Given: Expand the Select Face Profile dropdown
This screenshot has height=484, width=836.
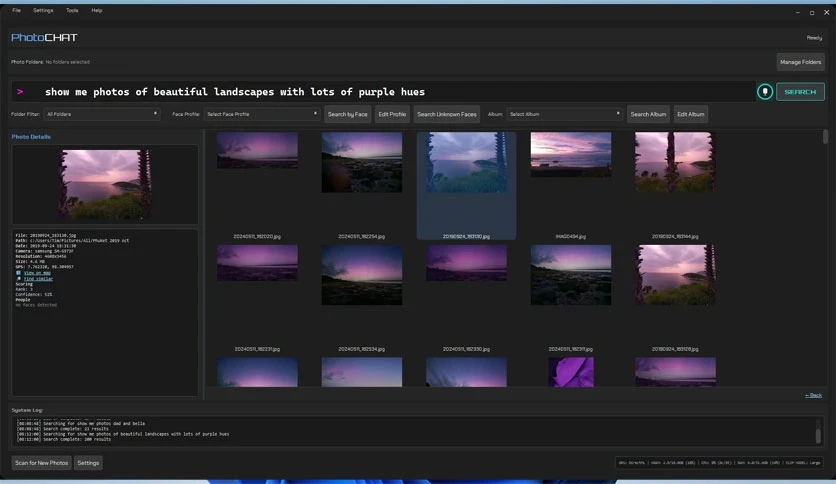Looking at the screenshot, I should (262, 114).
